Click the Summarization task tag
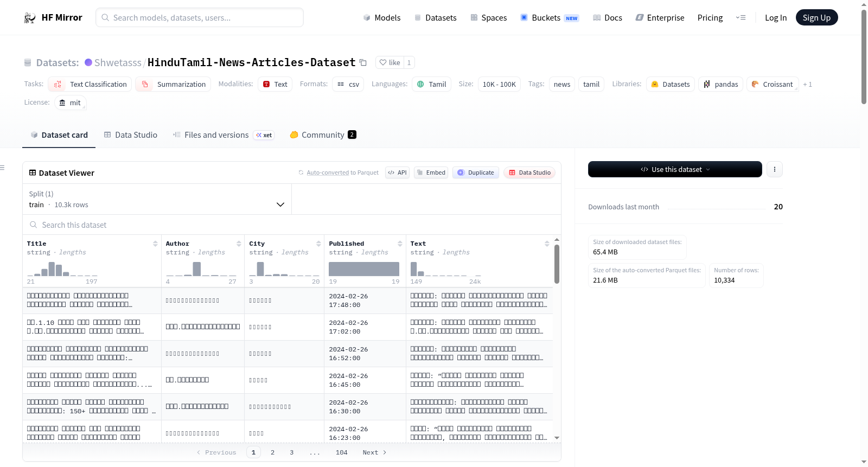Screen dimensions: 868x467 pyautogui.click(x=173, y=84)
